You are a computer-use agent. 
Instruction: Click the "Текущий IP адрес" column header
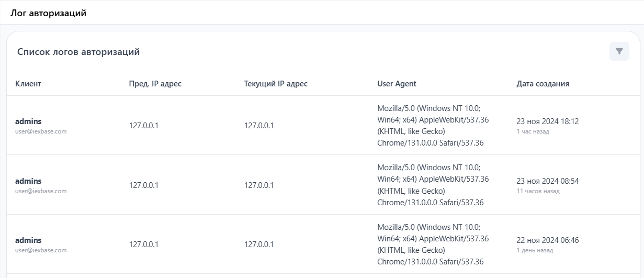pyautogui.click(x=276, y=84)
